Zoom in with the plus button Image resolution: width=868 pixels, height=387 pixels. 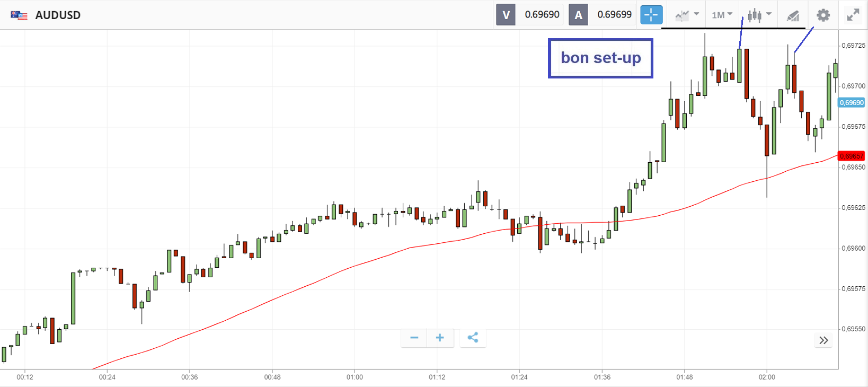pos(440,338)
